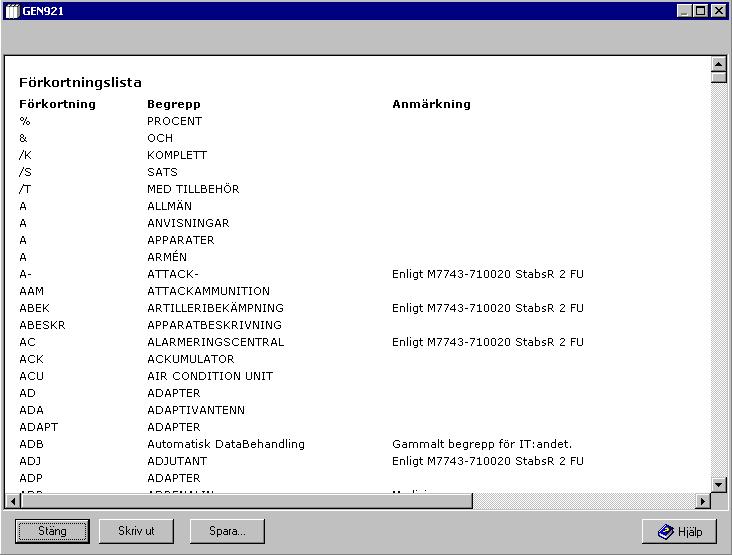The height and width of the screenshot is (555, 732).
Task: Select the ADAPTIVANTENN entry
Action: tap(196, 410)
